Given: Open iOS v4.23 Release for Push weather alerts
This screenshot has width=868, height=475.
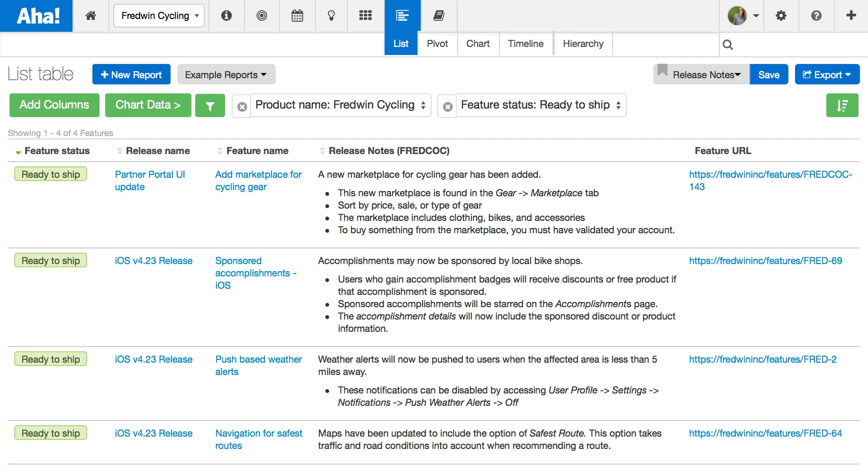Looking at the screenshot, I should [154, 359].
